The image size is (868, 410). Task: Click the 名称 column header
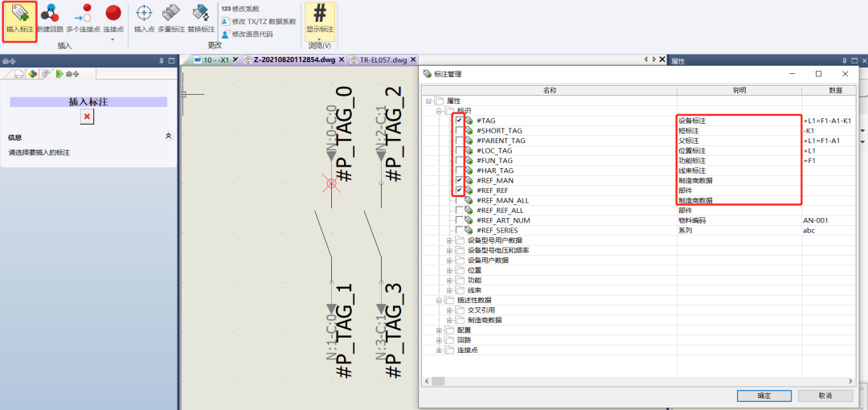(549, 90)
